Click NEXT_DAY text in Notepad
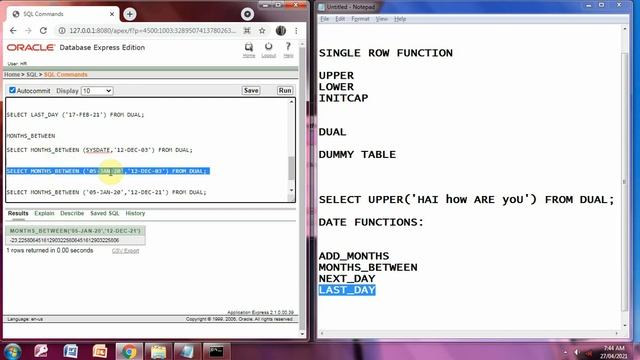 [x=347, y=279]
